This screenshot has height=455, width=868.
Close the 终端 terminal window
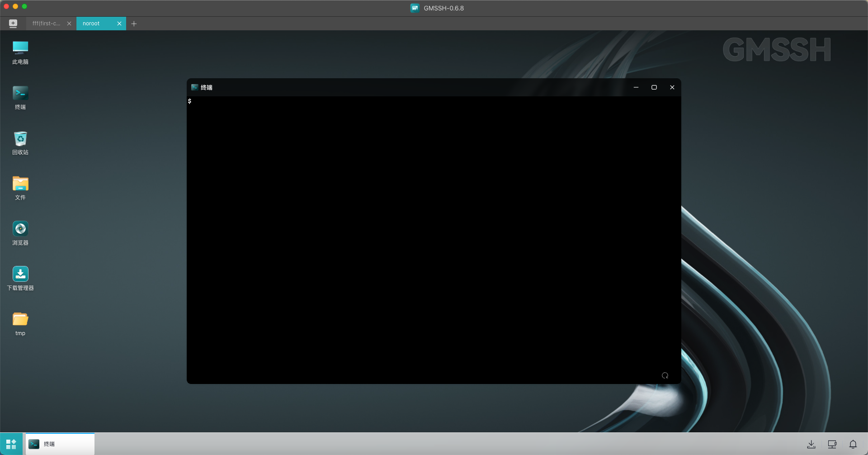pos(672,87)
